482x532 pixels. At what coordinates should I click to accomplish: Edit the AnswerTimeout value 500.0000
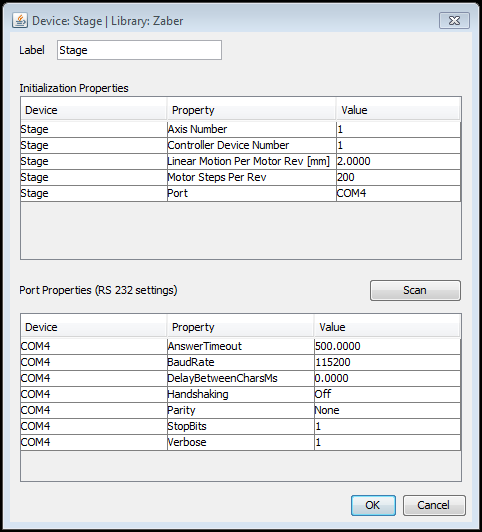pyautogui.click(x=387, y=346)
